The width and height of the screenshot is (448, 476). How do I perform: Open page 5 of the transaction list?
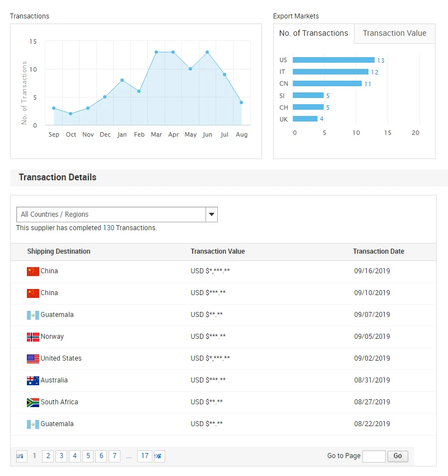pyautogui.click(x=88, y=456)
